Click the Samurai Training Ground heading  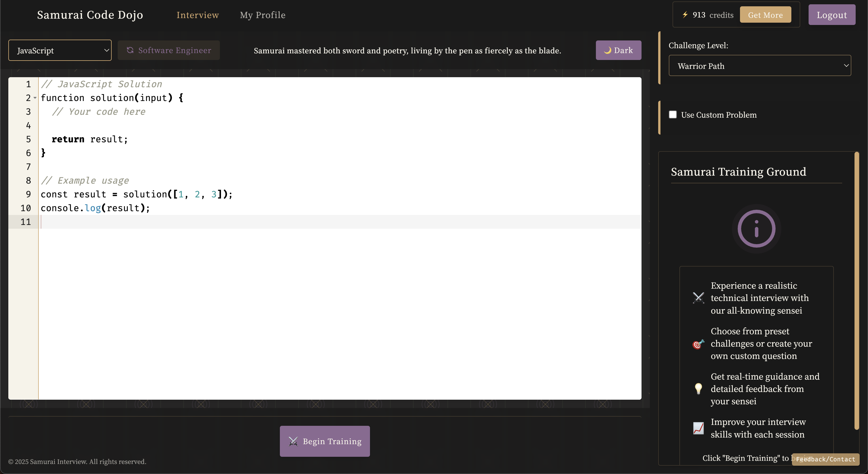(738, 172)
